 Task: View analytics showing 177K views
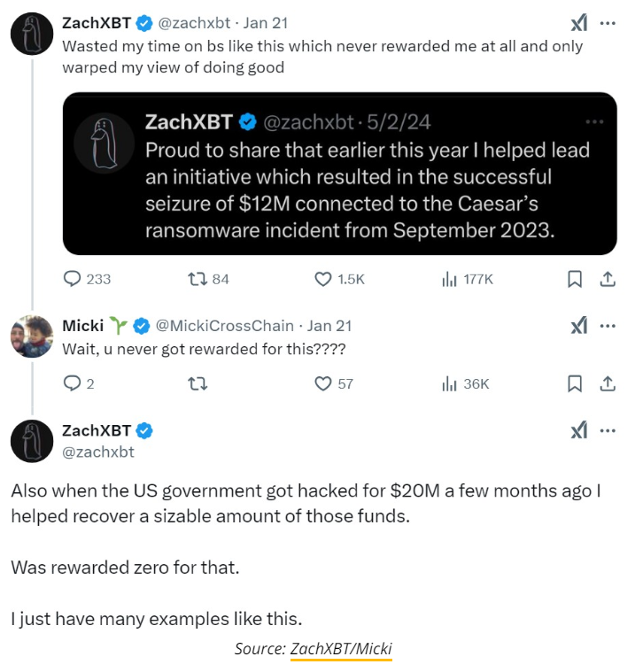449,279
